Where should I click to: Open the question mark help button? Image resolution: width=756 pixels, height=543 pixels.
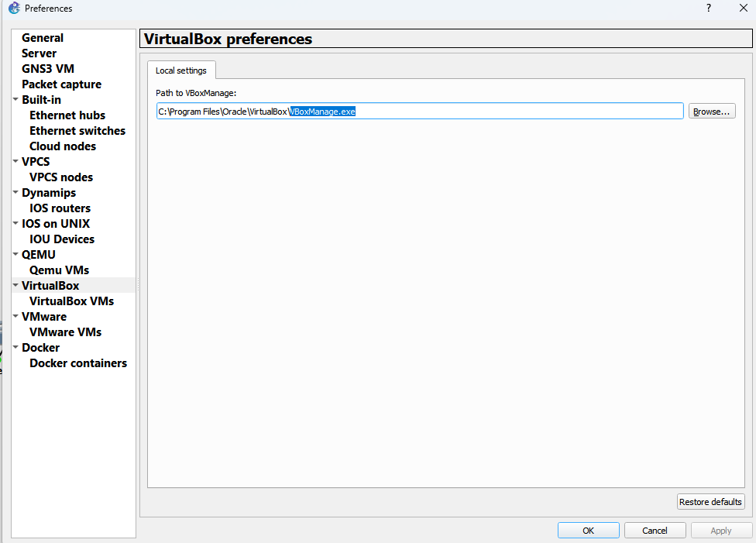coord(708,9)
